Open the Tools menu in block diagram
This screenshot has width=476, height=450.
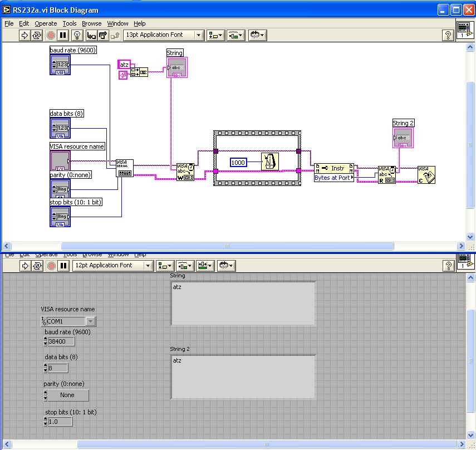point(70,23)
